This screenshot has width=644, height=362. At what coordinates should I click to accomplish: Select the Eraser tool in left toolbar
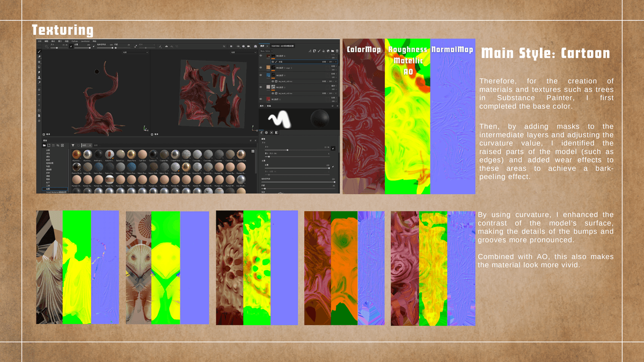tap(39, 57)
